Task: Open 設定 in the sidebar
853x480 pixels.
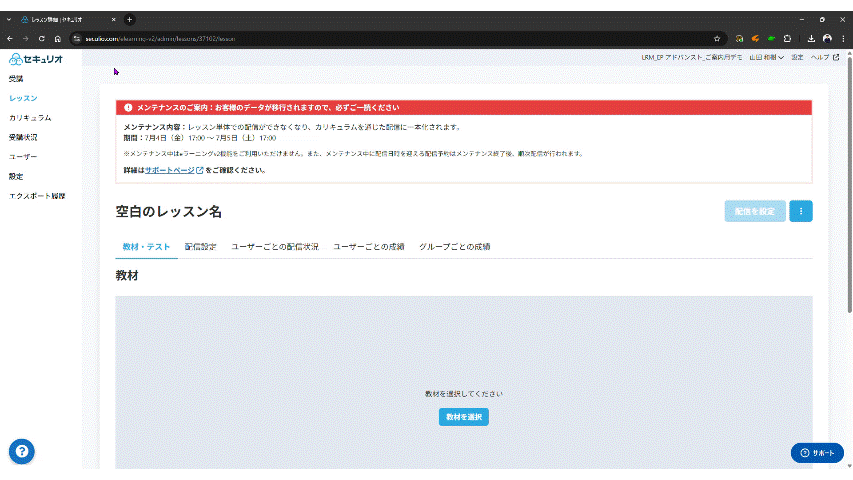Action: click(16, 176)
